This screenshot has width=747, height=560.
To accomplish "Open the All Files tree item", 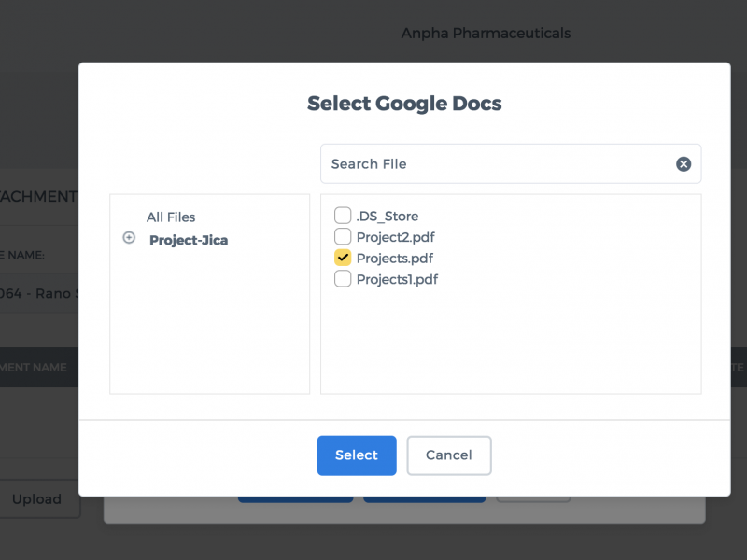I will [171, 217].
